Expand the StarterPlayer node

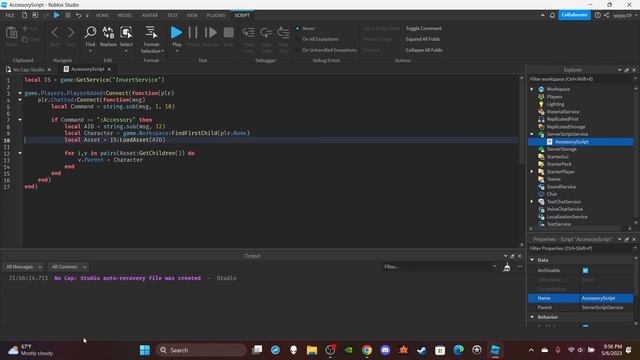tap(532, 172)
